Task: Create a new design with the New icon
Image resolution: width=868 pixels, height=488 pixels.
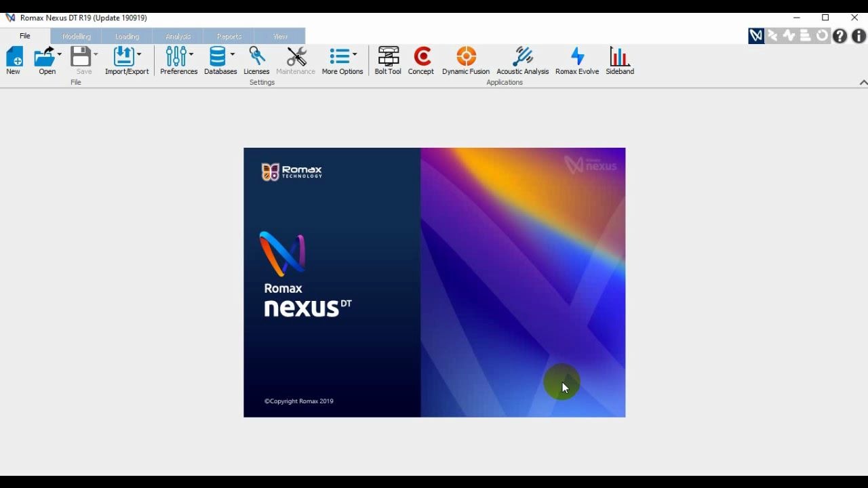Action: point(14,57)
